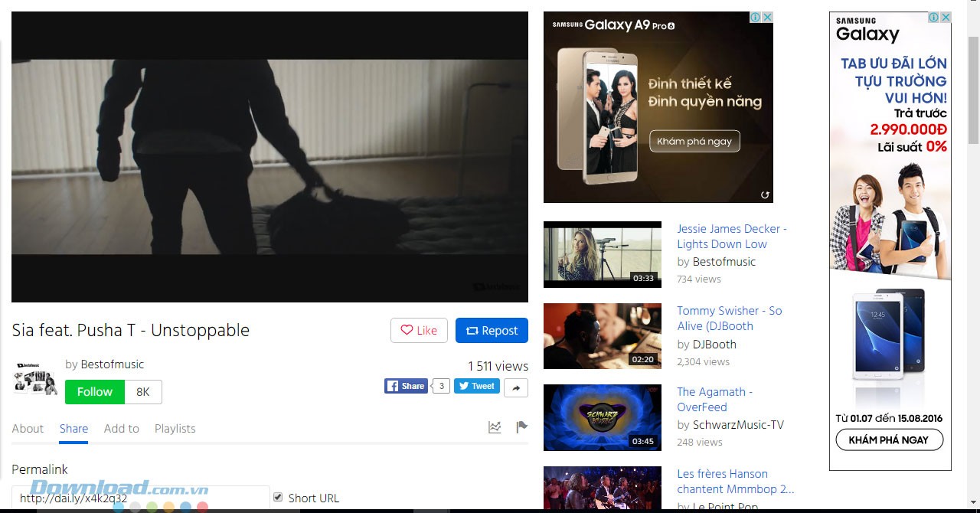Replay the Galaxy A9 Pro ad
Viewport: 980px width, 513px height.
pos(764,195)
